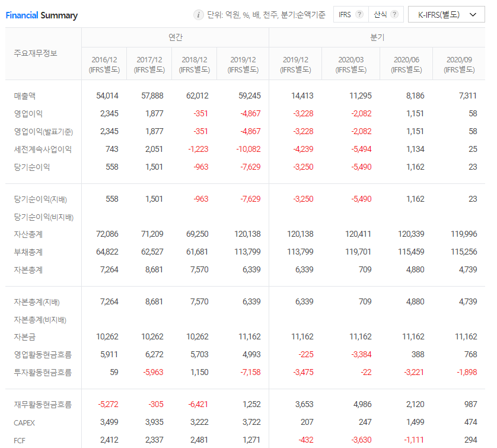The width and height of the screenshot is (497, 448).
Task: Click the 2,412 FCF value
Action: tap(109, 440)
